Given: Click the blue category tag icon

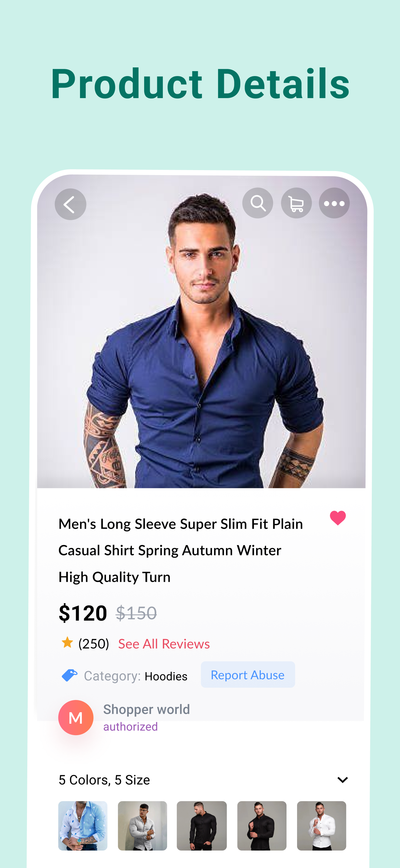Looking at the screenshot, I should 69,675.
